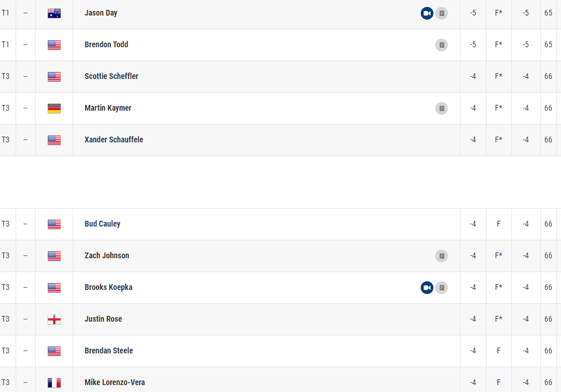Click Brendon Todd's gray tablet icon

[442, 45]
